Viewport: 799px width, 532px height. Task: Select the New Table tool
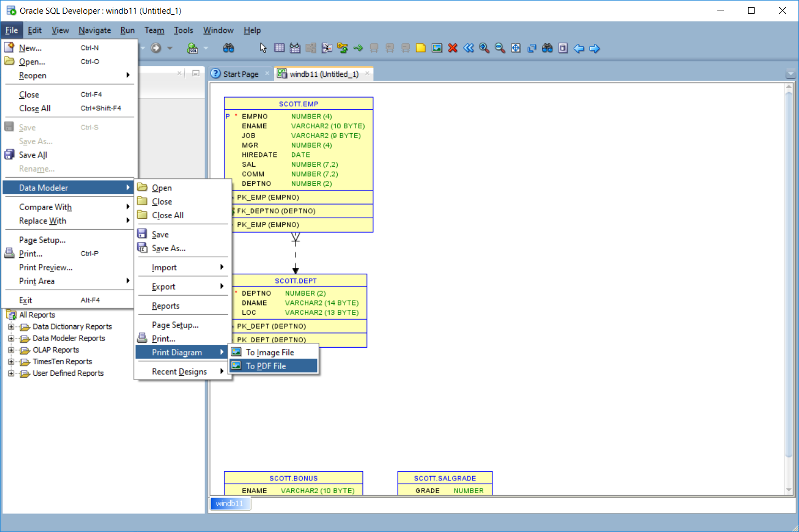click(x=279, y=48)
